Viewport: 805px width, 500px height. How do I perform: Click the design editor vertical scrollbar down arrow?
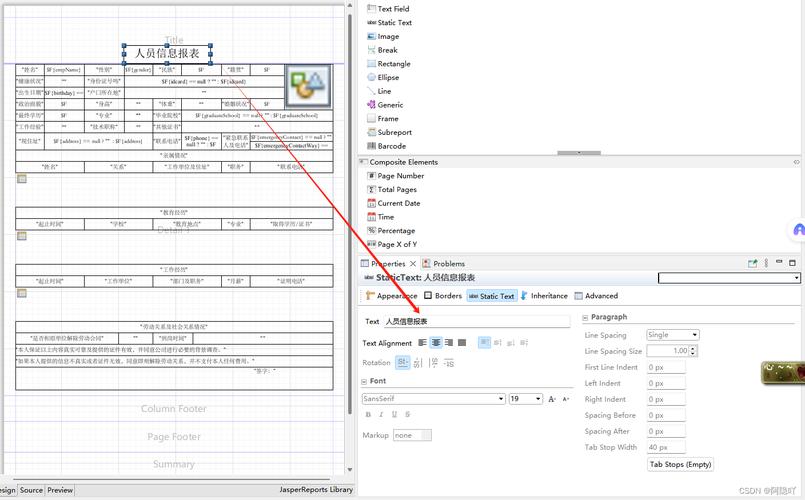tap(350, 469)
